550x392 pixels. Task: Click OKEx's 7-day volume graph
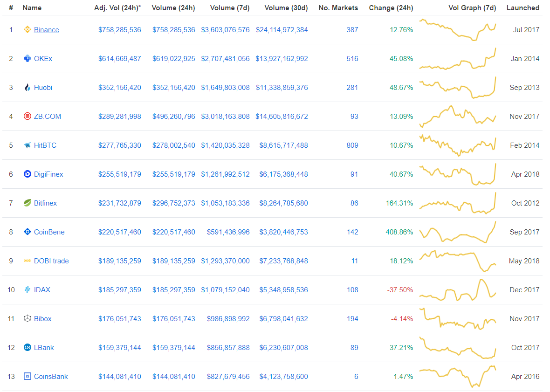457,59
